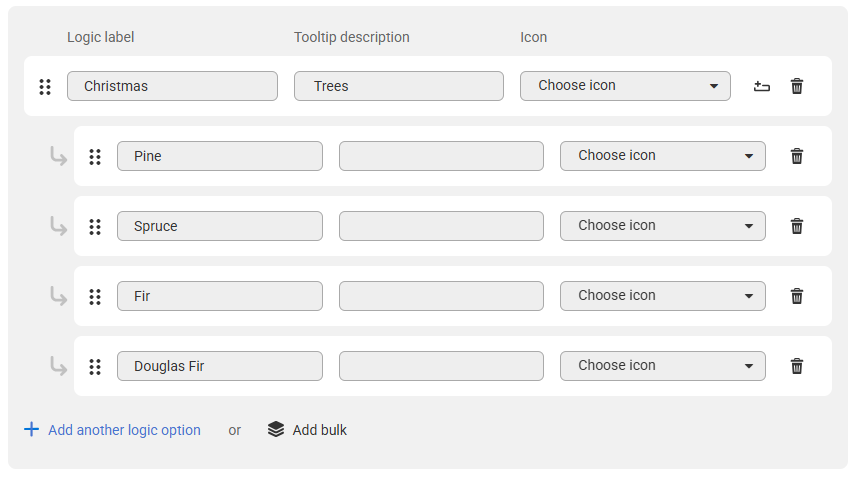This screenshot has height=479, width=857.
Task: Click the Spruce logic label field
Action: [x=220, y=226]
